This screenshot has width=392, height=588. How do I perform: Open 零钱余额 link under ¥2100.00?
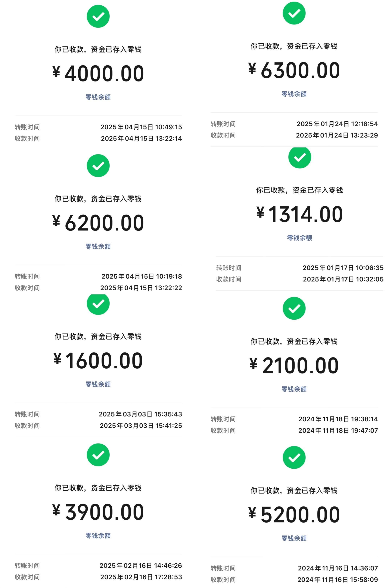[294, 389]
